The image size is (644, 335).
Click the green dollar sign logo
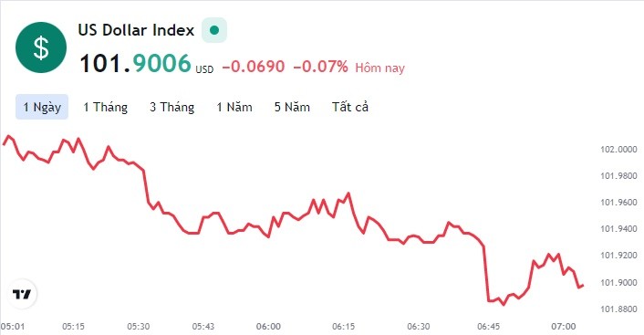tap(41, 47)
